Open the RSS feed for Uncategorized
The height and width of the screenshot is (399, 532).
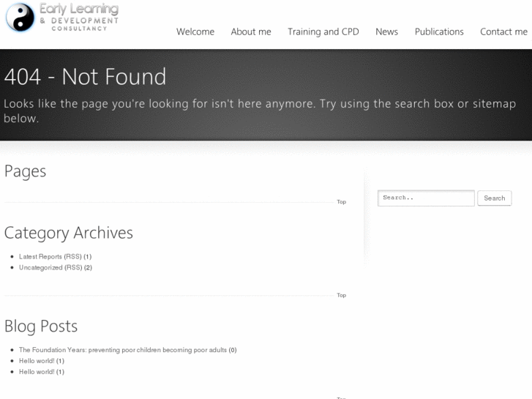coord(73,268)
